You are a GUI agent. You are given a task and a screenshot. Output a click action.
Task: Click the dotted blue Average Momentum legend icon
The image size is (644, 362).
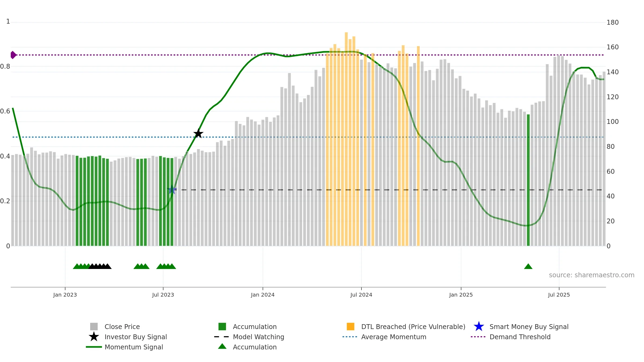click(x=350, y=337)
